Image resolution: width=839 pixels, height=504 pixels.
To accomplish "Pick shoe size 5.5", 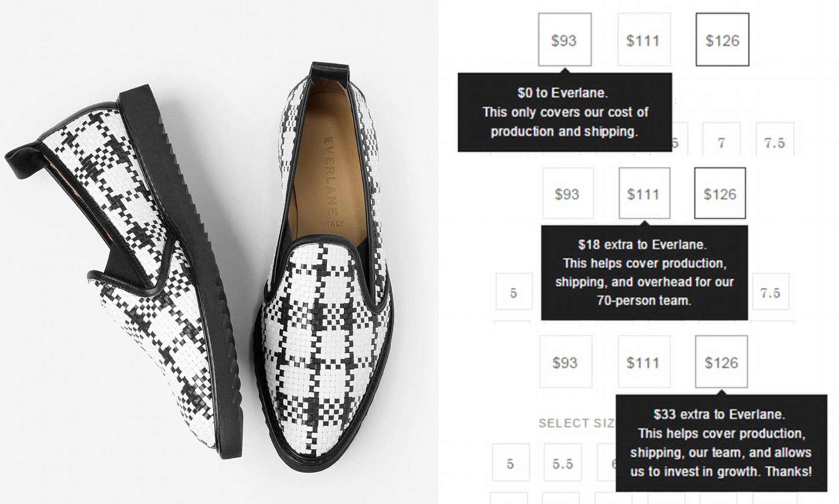I will (x=562, y=463).
